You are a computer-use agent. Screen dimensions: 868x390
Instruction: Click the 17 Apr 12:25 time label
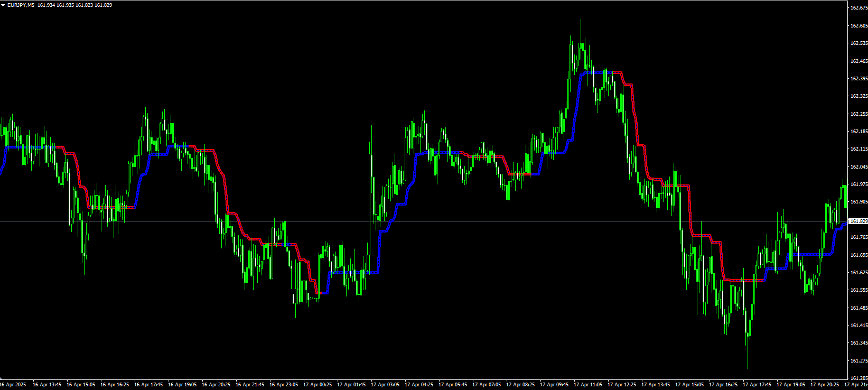pyautogui.click(x=622, y=385)
